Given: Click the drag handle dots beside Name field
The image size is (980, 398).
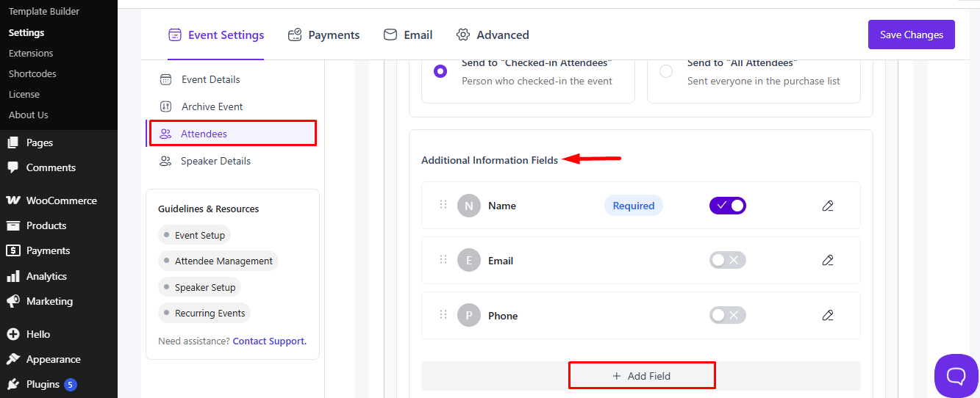Looking at the screenshot, I should click(x=443, y=205).
